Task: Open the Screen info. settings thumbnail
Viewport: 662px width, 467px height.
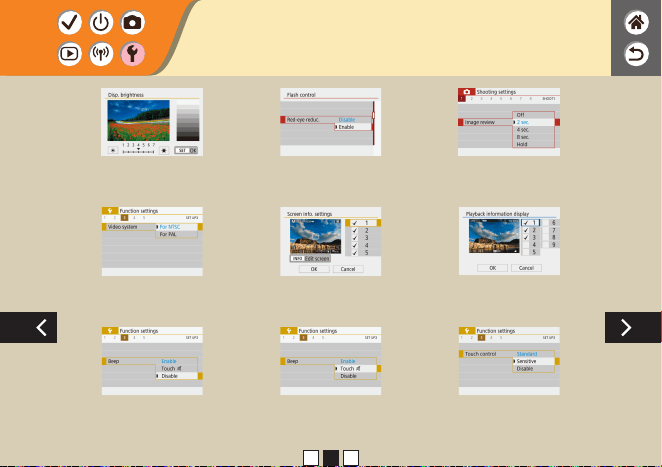Action: pyautogui.click(x=331, y=241)
